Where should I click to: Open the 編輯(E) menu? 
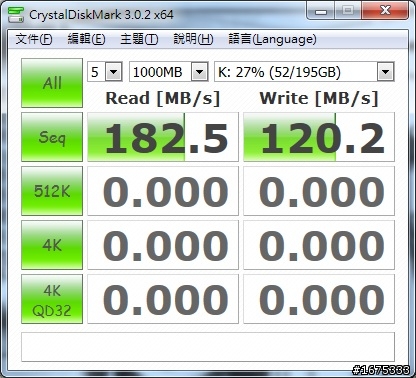pos(86,39)
